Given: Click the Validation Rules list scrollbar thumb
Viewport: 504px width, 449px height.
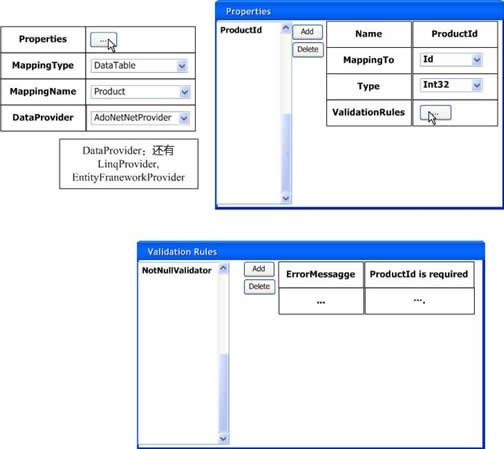Looking at the screenshot, I should (x=224, y=394).
